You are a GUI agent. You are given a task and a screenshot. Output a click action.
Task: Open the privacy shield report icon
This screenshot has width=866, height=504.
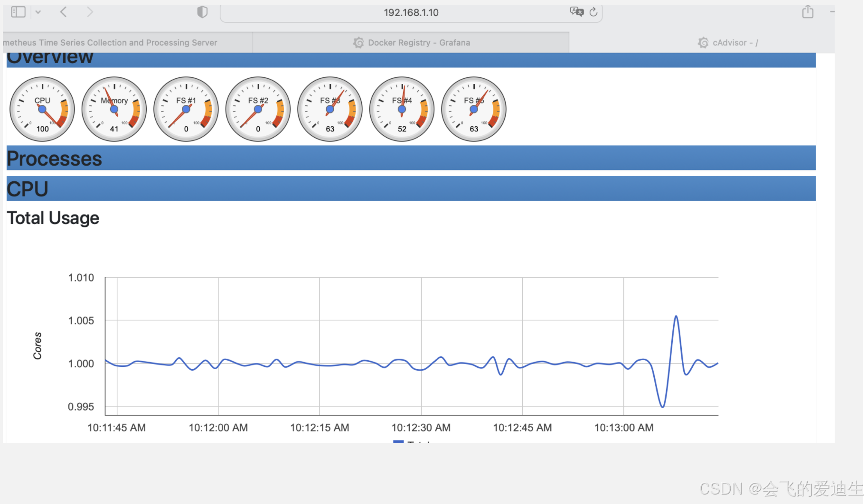point(202,12)
